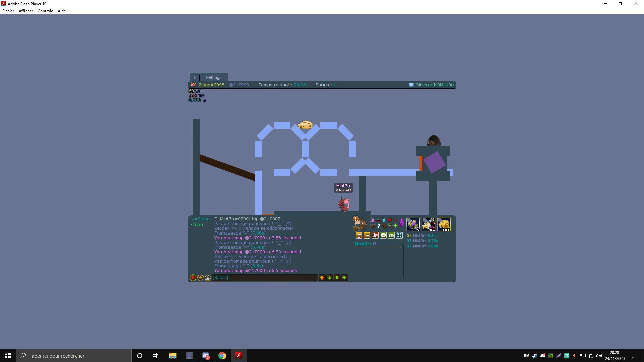
Task: Open File Explorer from the taskbar
Action: [x=172, y=356]
